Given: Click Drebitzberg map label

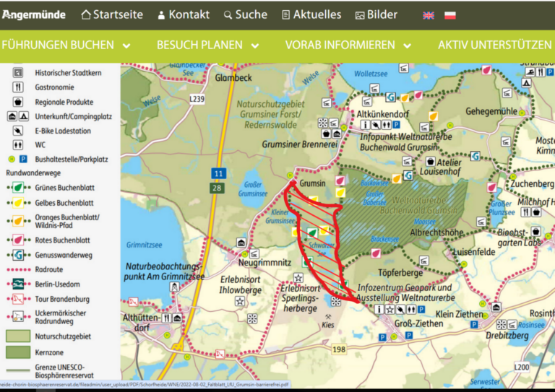Looking at the screenshot, I should (507, 335).
